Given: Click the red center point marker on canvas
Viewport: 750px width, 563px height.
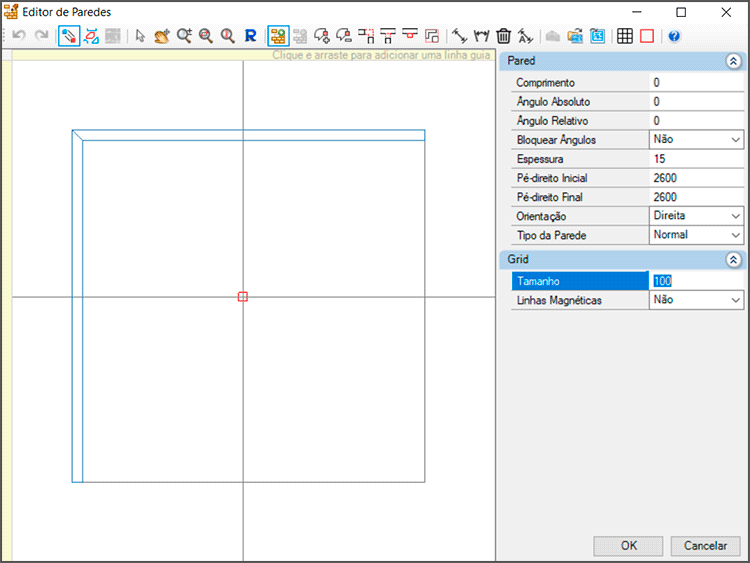Looking at the screenshot, I should click(x=243, y=297).
